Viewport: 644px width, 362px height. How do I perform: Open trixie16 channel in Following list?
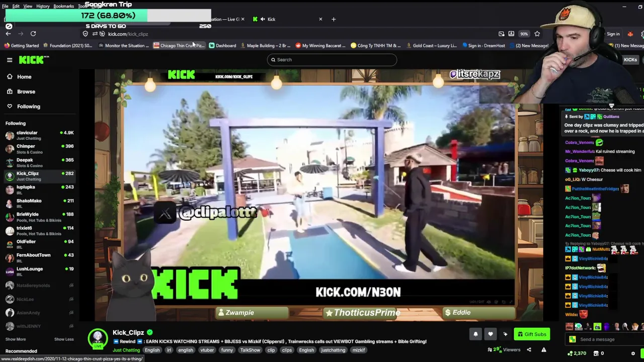[39, 230]
